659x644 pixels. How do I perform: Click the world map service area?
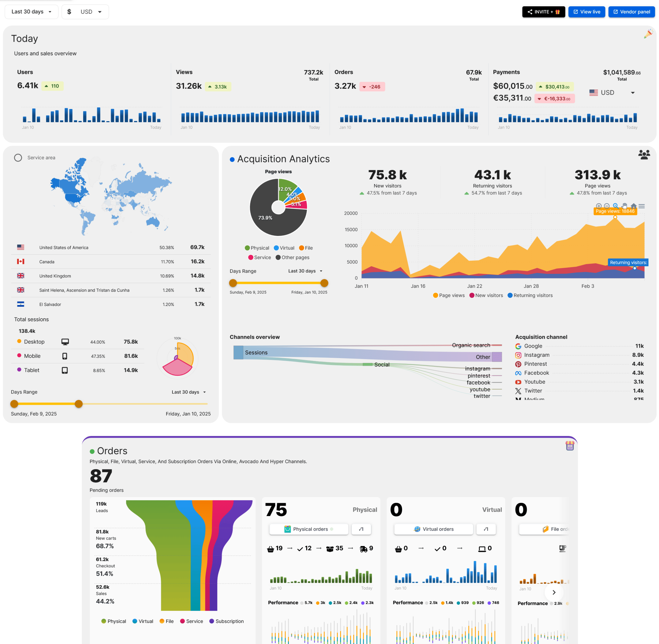point(111,196)
